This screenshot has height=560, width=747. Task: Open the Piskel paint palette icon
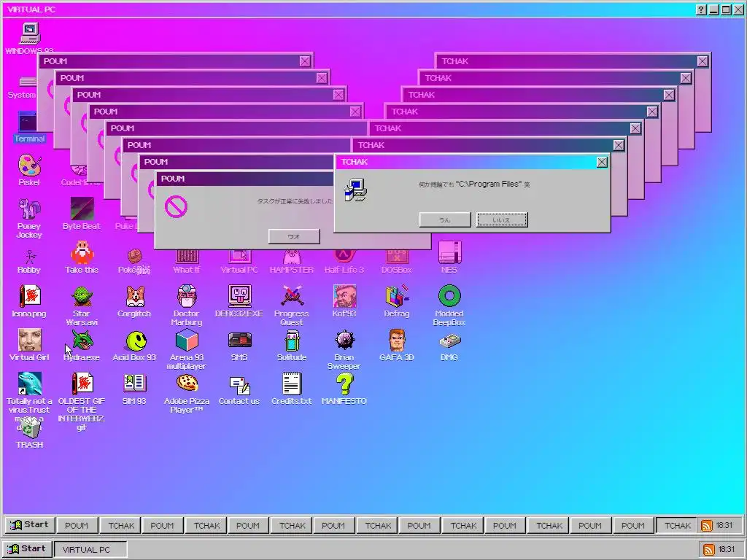(29, 166)
